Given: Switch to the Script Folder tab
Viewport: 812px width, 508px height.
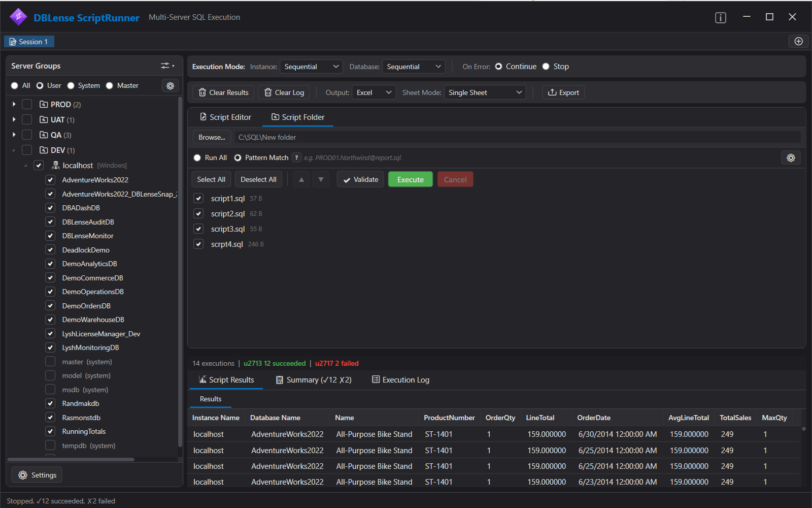Looking at the screenshot, I should [x=298, y=117].
